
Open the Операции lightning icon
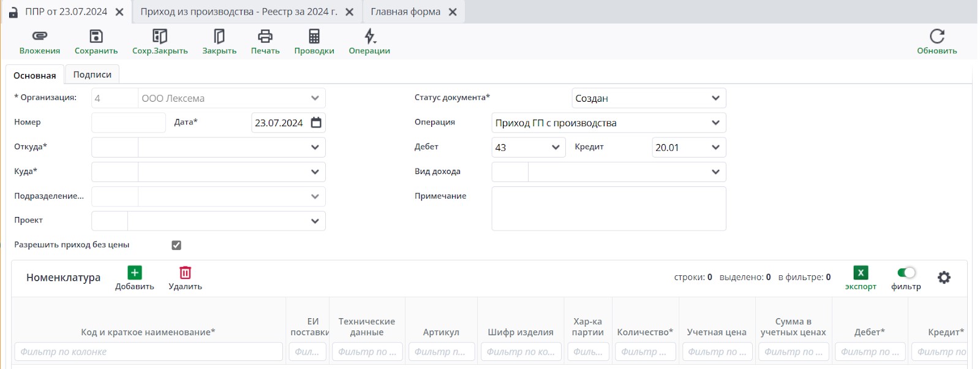(x=369, y=37)
